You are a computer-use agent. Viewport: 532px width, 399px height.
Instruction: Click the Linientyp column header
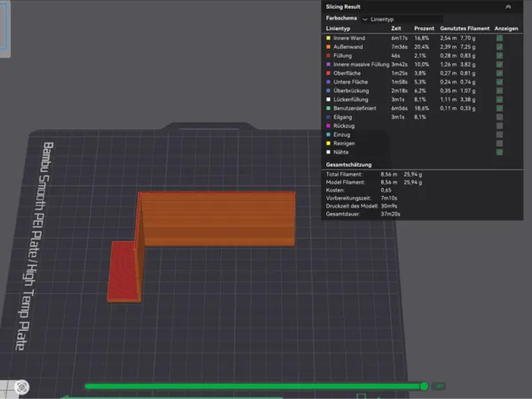point(338,28)
